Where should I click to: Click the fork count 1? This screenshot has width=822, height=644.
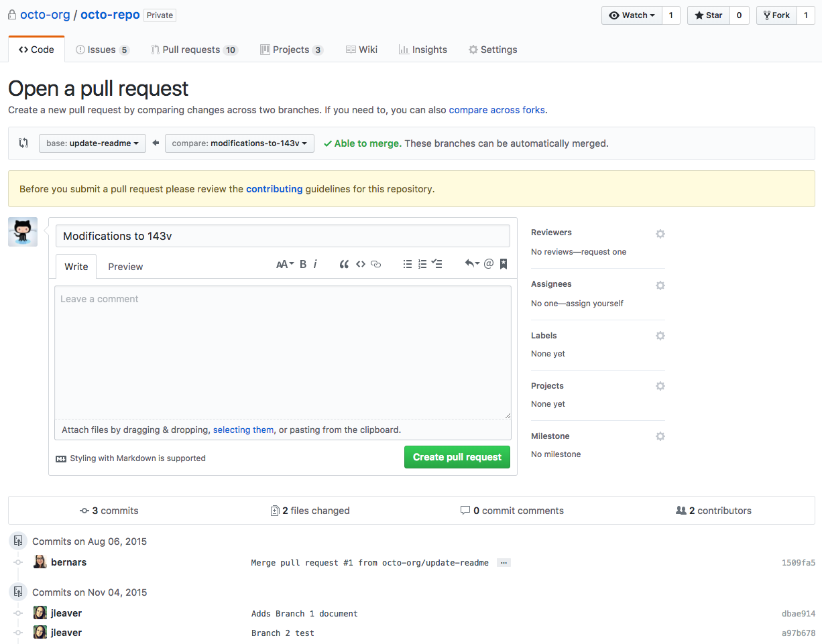(x=806, y=15)
